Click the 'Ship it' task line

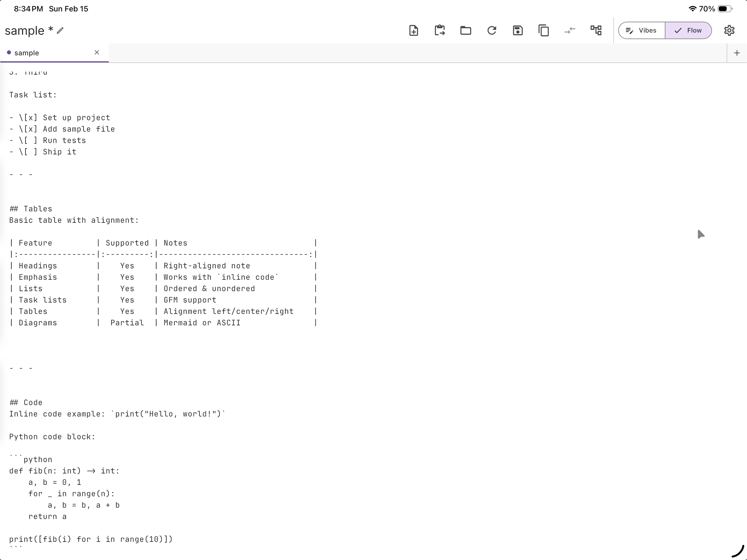(x=43, y=152)
